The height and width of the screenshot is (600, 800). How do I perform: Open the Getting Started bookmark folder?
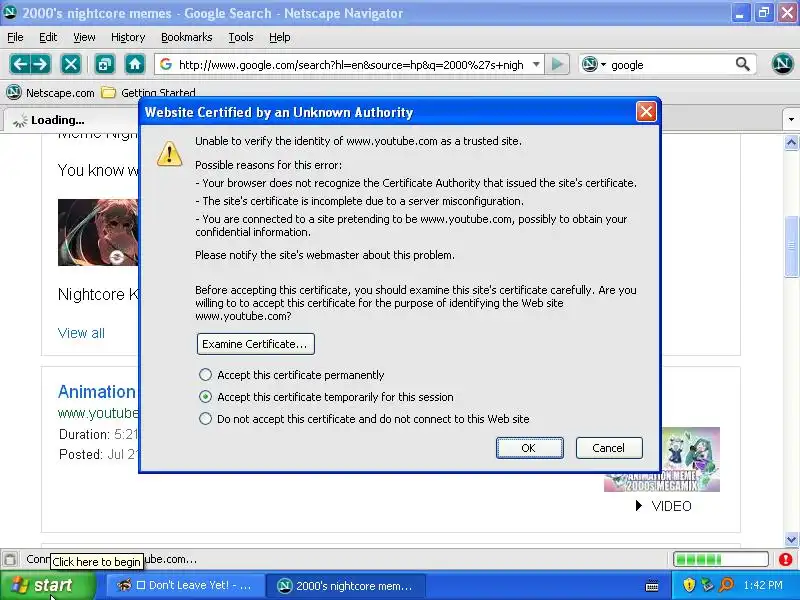pos(148,93)
